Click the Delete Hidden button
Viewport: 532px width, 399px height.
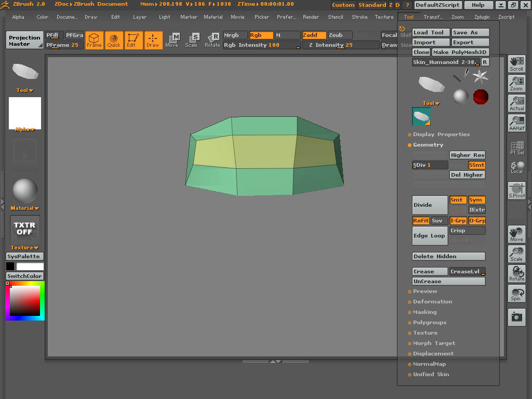pyautogui.click(x=448, y=257)
